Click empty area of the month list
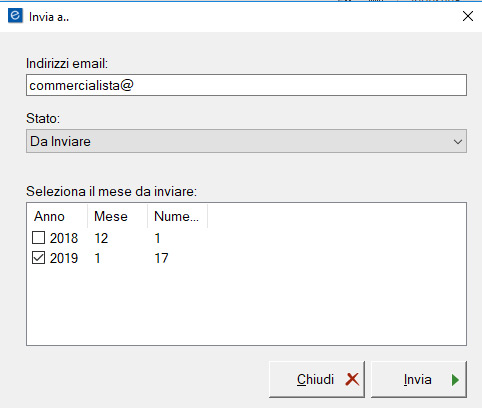Viewport: 482px width, 408px height. coord(246,305)
